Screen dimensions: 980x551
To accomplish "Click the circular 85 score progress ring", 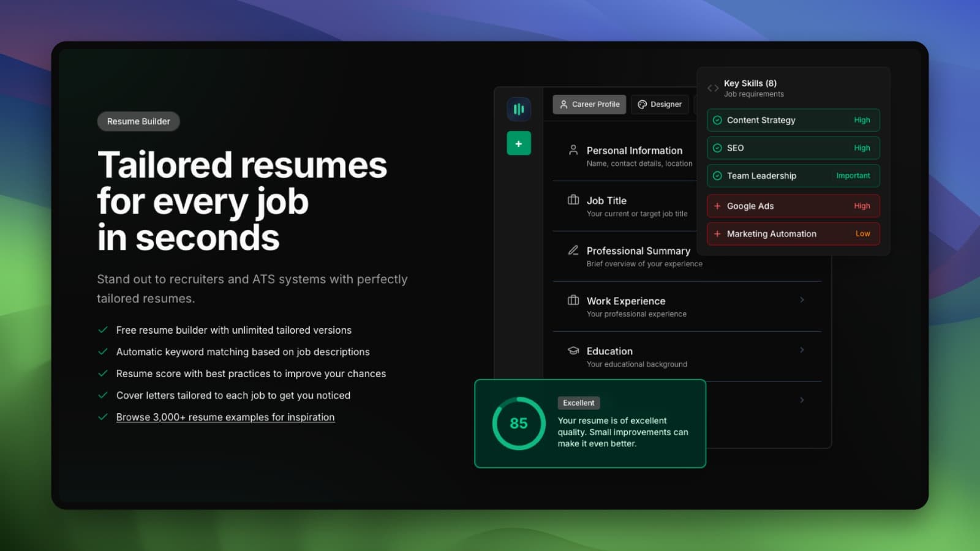I will 519,424.
